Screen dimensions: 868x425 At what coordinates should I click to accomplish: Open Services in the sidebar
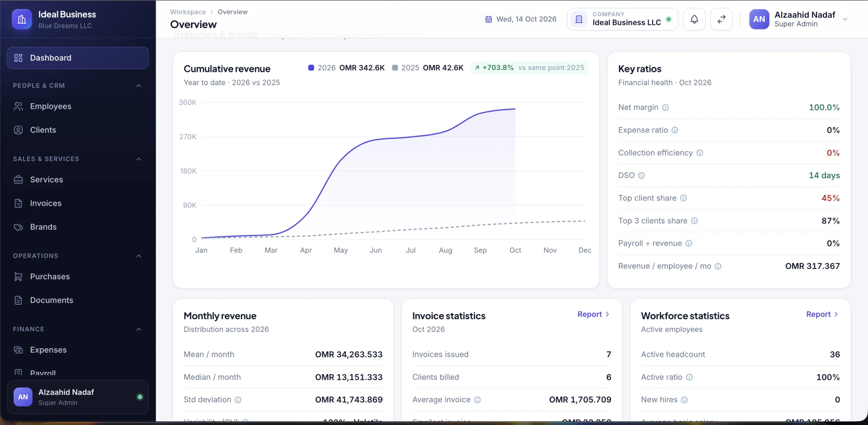tap(78, 180)
